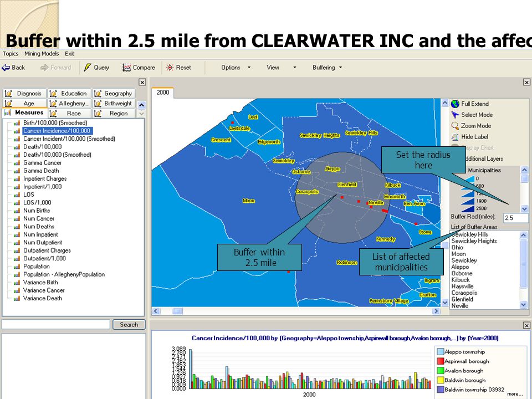This screenshot has width=532, height=399.
Task: Click map horizontal scrollbar right arrow
Action: click(x=436, y=311)
